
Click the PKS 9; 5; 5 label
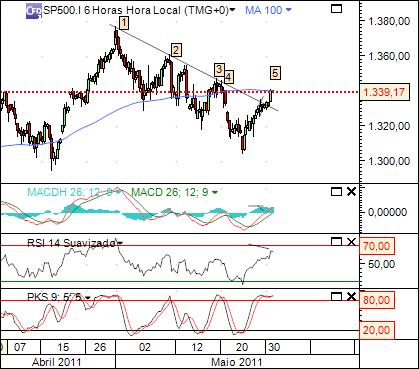[54, 297]
